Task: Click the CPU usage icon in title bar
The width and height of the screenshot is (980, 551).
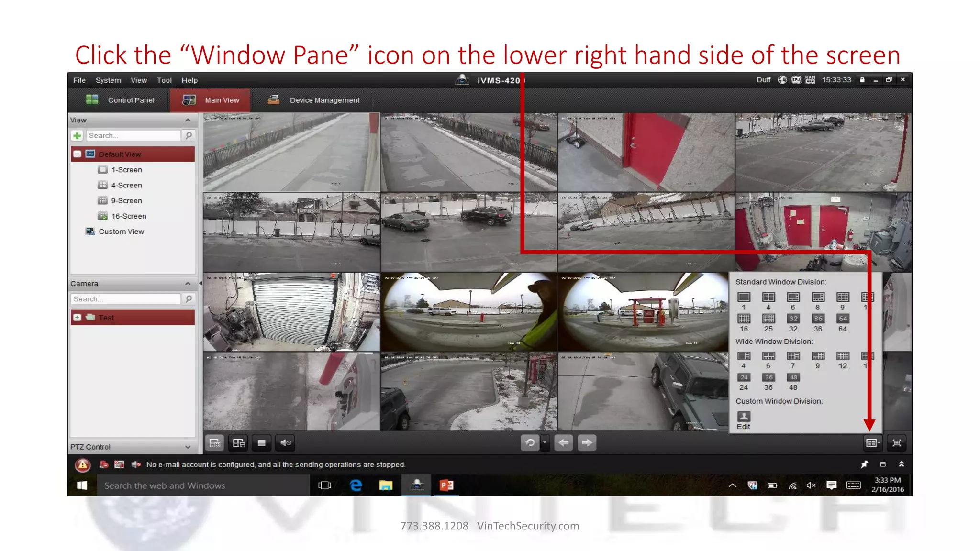Action: (x=796, y=80)
